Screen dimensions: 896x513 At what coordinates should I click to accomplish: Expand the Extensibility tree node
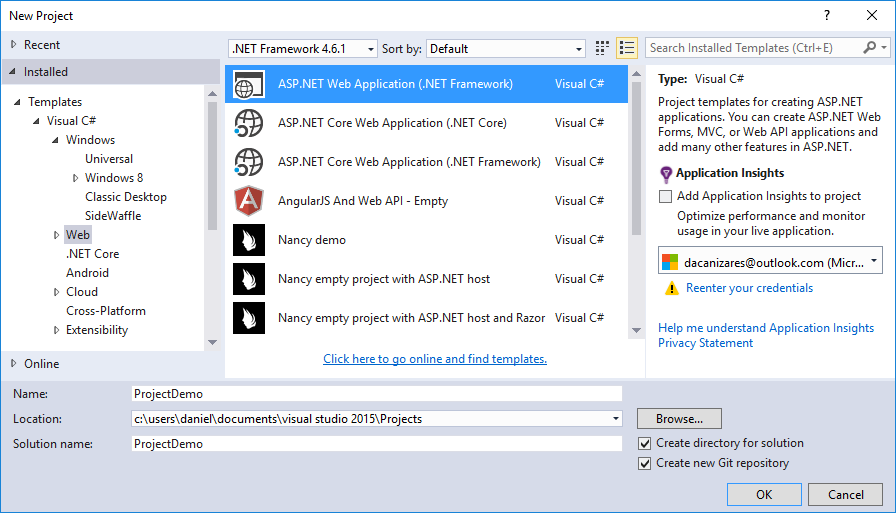click(56, 330)
